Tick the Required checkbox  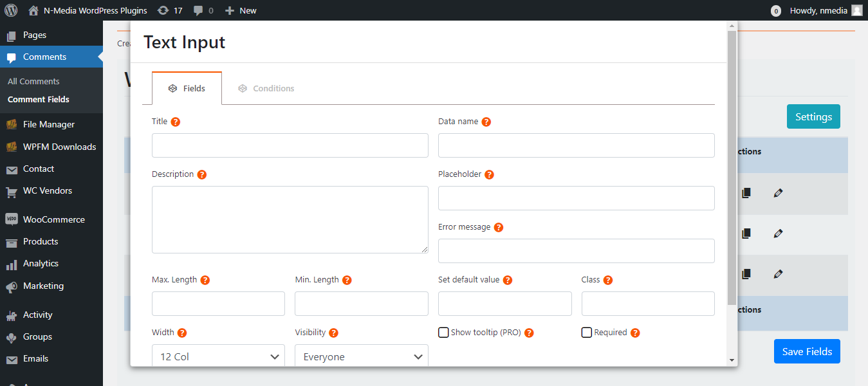tap(587, 333)
